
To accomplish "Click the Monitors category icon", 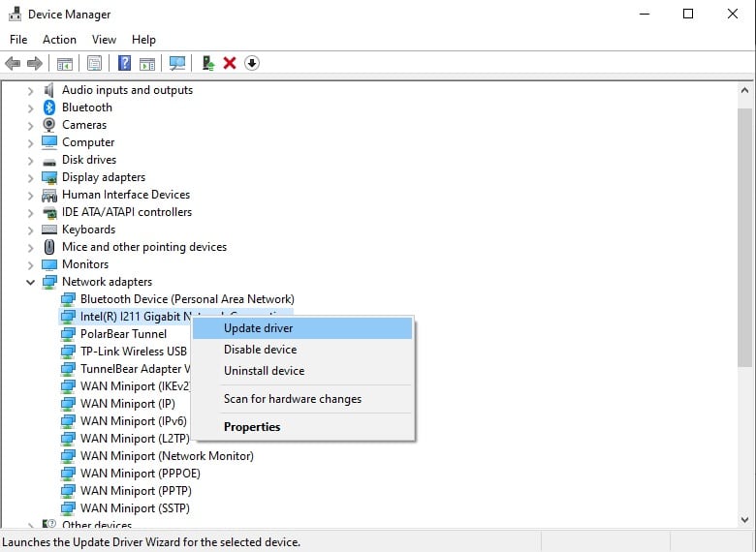I will (x=49, y=264).
